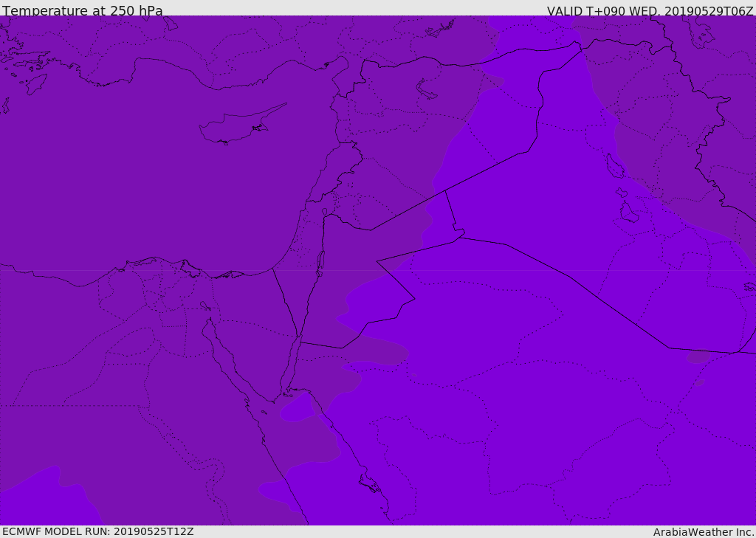756x538 pixels.
Task: Click the 'ArabiaWeather Inc.' credit text
Action: pyautogui.click(x=704, y=532)
